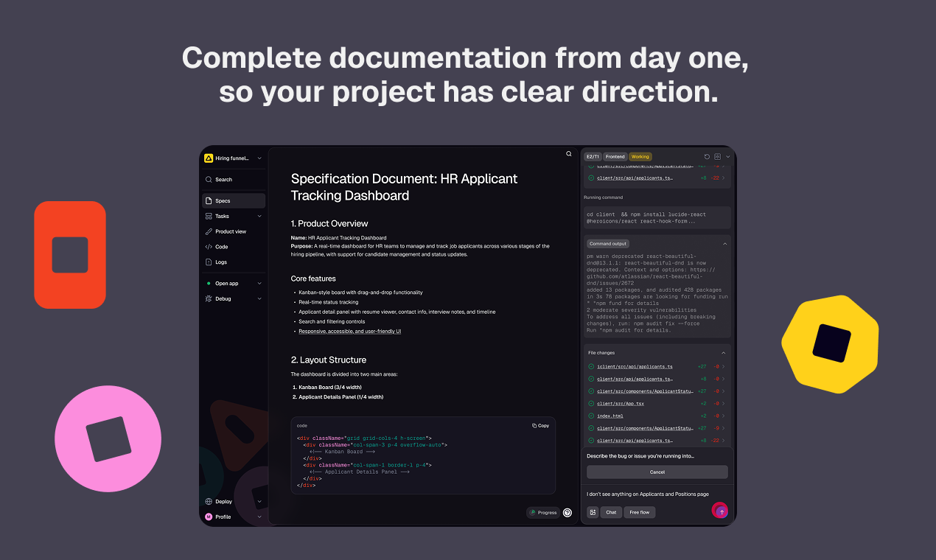Screen dimensions: 936x560
Task: Collapse the Command output section
Action: 724,244
